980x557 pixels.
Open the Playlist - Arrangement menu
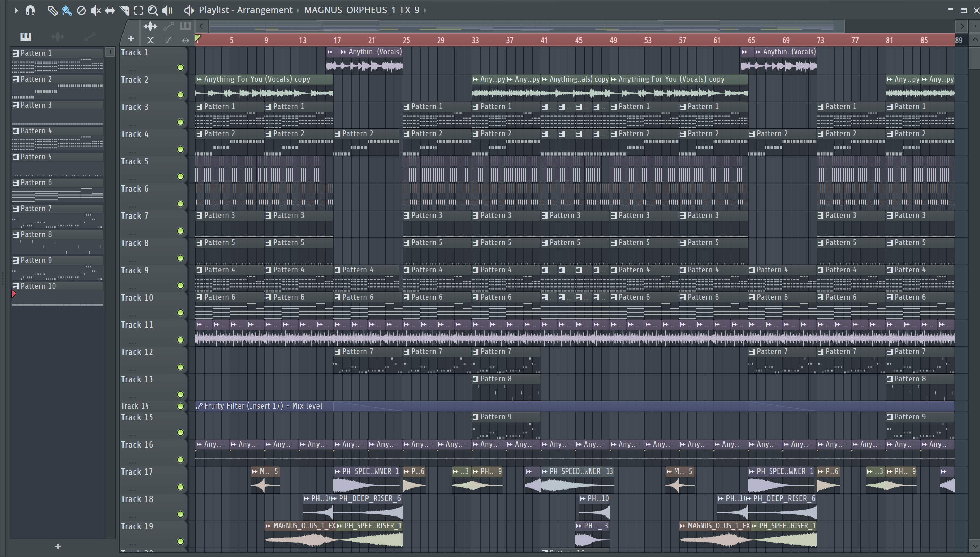245,10
